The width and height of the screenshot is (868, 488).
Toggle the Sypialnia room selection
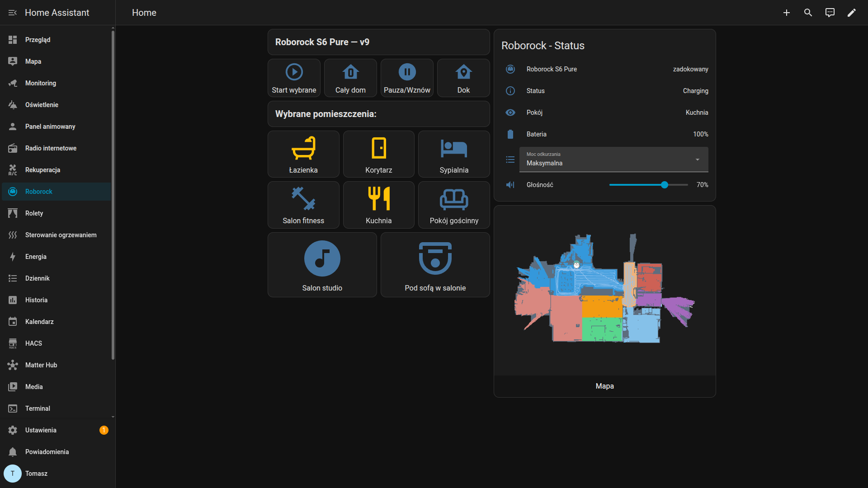[x=454, y=154]
